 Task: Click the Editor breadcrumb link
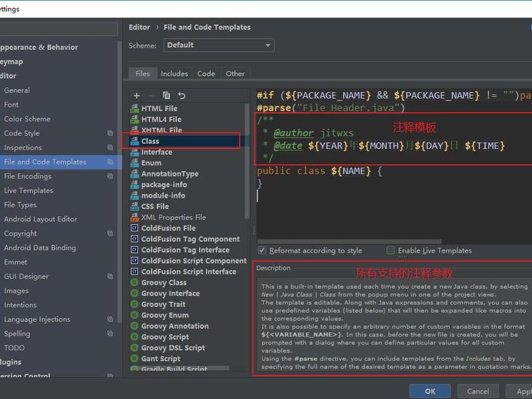pyautogui.click(x=139, y=27)
